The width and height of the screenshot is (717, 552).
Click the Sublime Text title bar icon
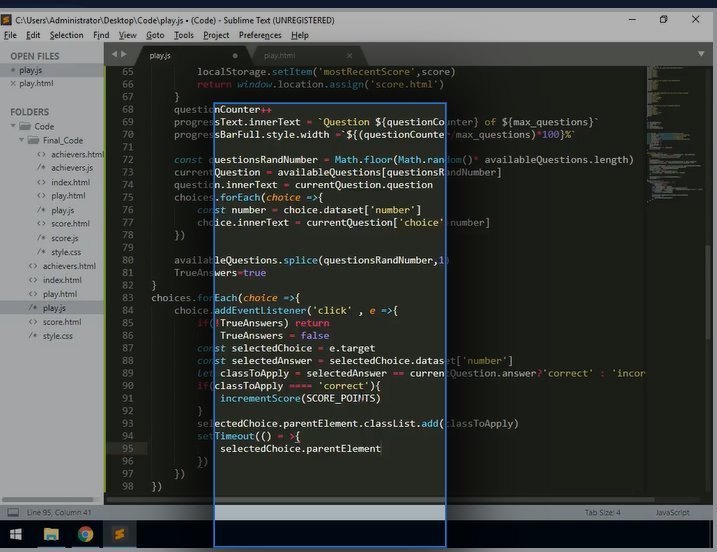[x=6, y=20]
